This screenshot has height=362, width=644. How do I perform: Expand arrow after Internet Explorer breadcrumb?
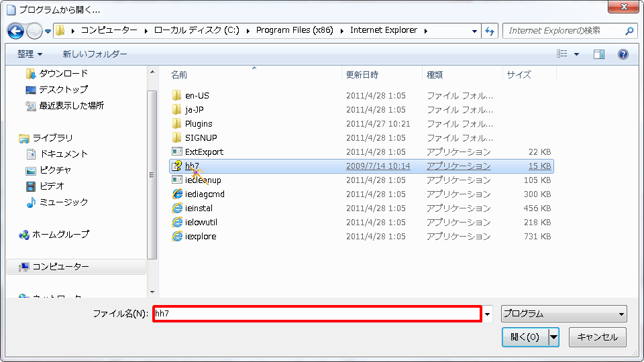point(425,31)
